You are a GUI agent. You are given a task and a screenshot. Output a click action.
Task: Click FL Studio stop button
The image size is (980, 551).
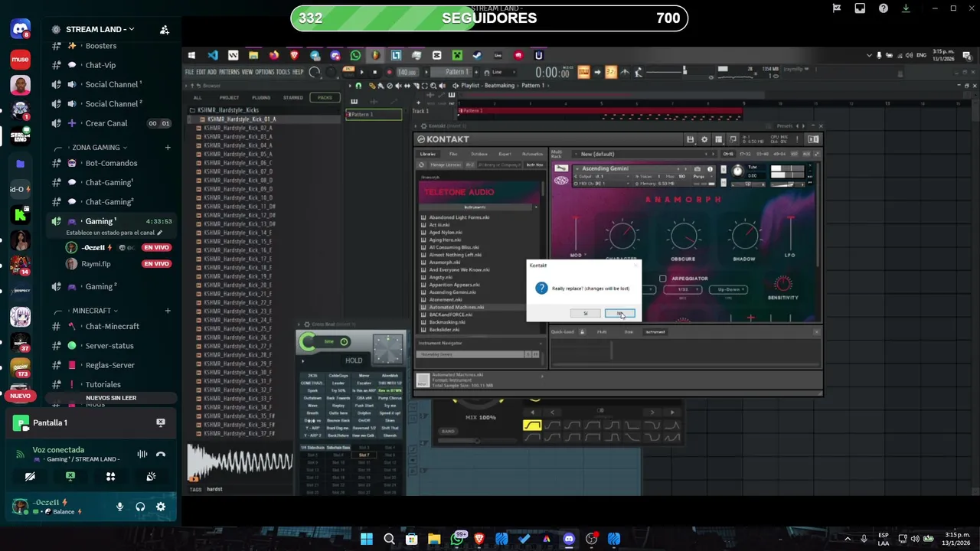click(375, 72)
